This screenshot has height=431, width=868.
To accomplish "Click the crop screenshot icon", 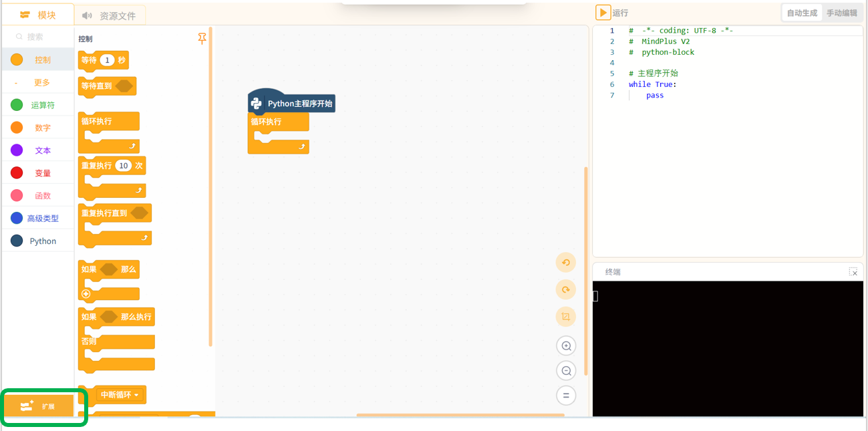I will point(566,317).
